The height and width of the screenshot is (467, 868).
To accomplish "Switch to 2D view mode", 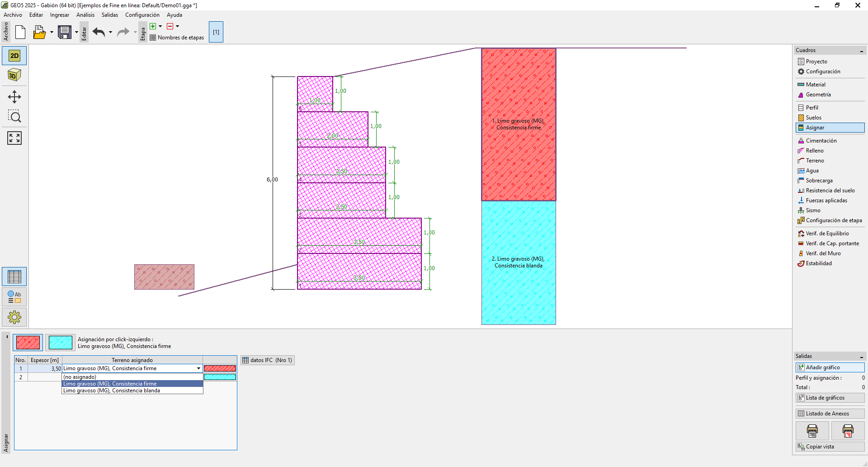I will (x=14, y=56).
